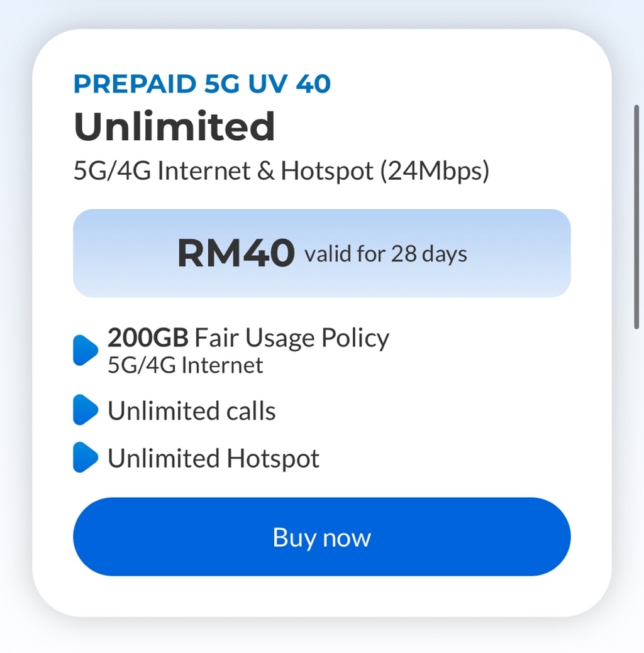Open the Unlimited plan title

174,126
